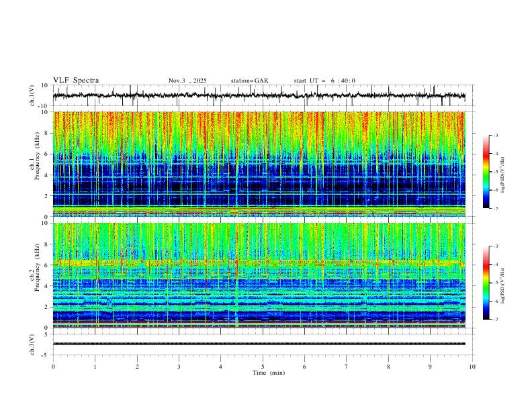The width and height of the screenshot is (532, 411).
Task: Click the "-5" value on ch.2 colorbar
Action: [495, 283]
